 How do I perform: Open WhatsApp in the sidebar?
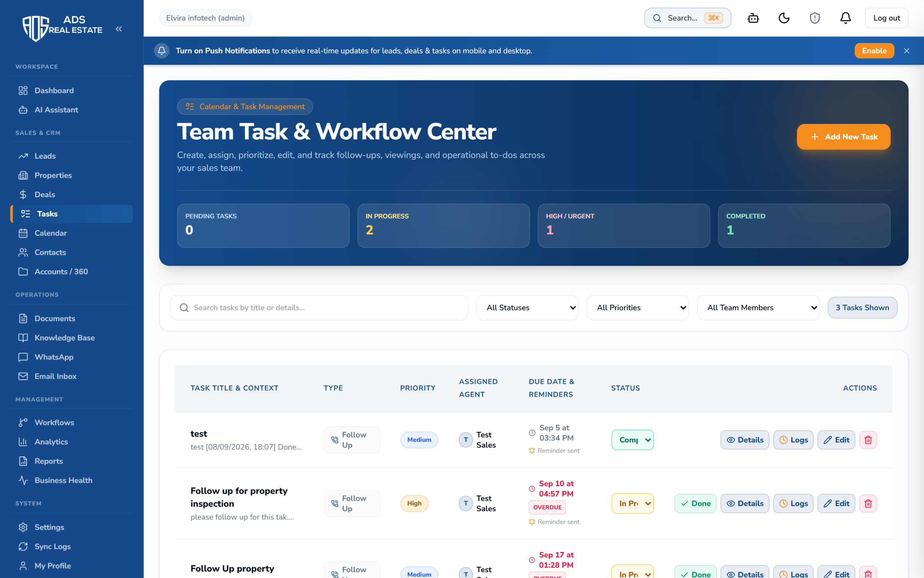72,357
